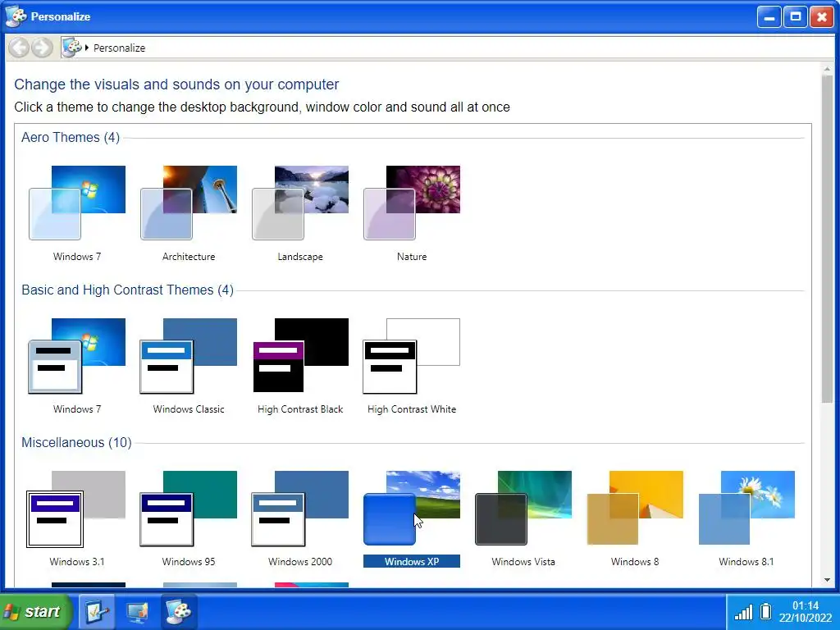Click the Personalize icon in address bar
The width and height of the screenshot is (840, 630).
[x=71, y=47]
